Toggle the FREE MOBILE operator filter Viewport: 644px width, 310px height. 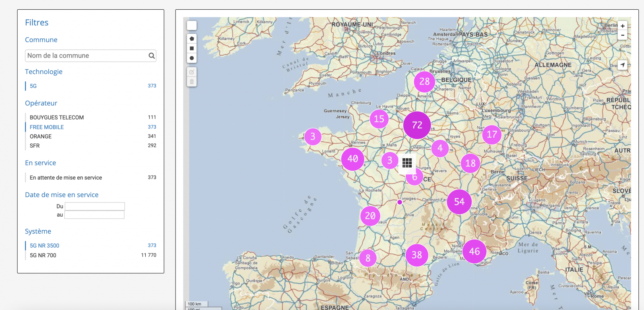[47, 127]
